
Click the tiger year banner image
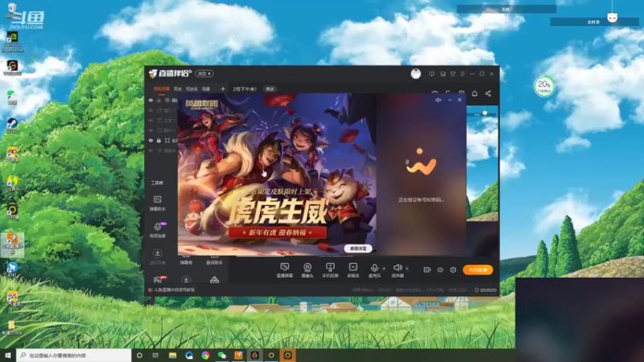277,175
